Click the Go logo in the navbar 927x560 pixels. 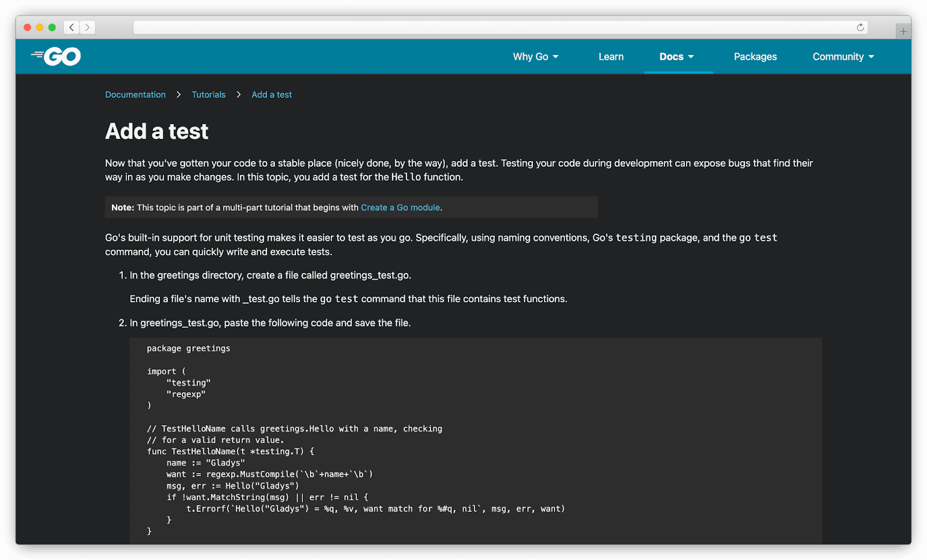[x=55, y=56]
